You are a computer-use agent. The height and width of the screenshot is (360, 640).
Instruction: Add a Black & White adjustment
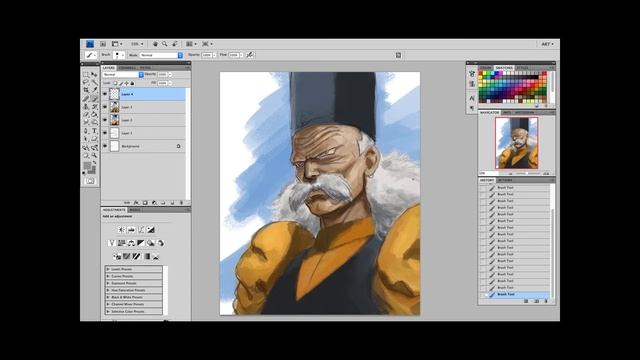pyautogui.click(x=141, y=243)
